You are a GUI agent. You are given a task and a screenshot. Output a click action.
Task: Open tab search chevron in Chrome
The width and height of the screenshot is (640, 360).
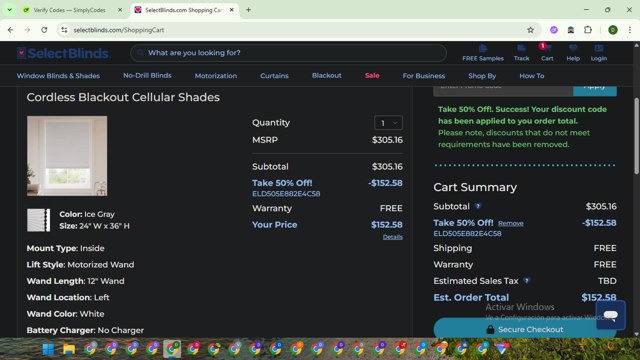(x=9, y=10)
